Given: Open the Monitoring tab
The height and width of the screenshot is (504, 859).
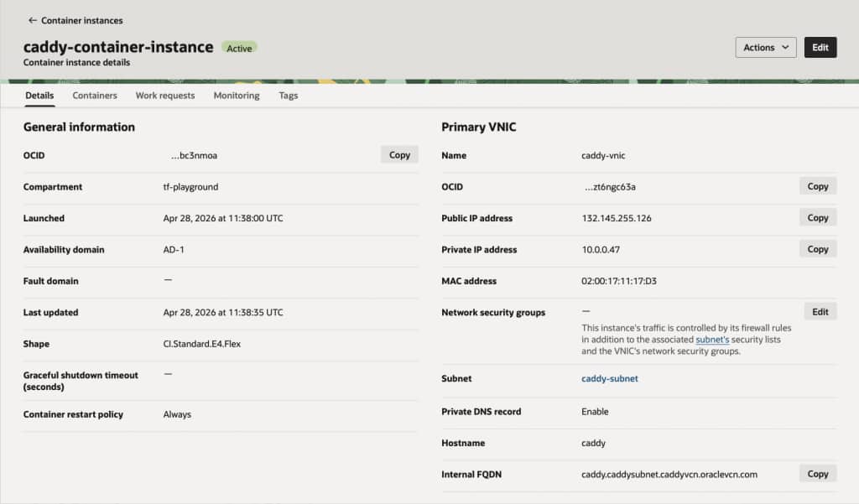Looking at the screenshot, I should pyautogui.click(x=237, y=96).
